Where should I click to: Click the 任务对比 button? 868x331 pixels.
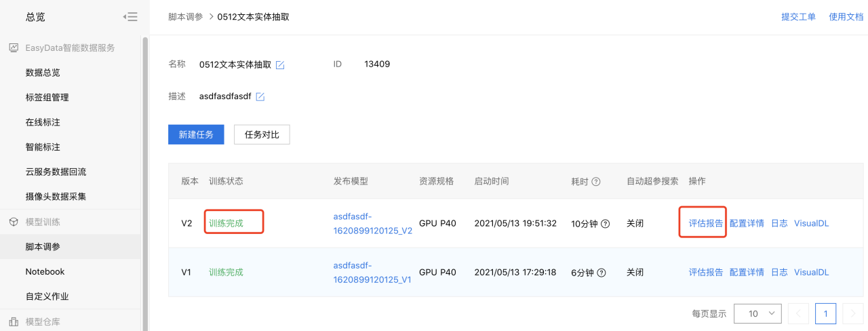262,134
